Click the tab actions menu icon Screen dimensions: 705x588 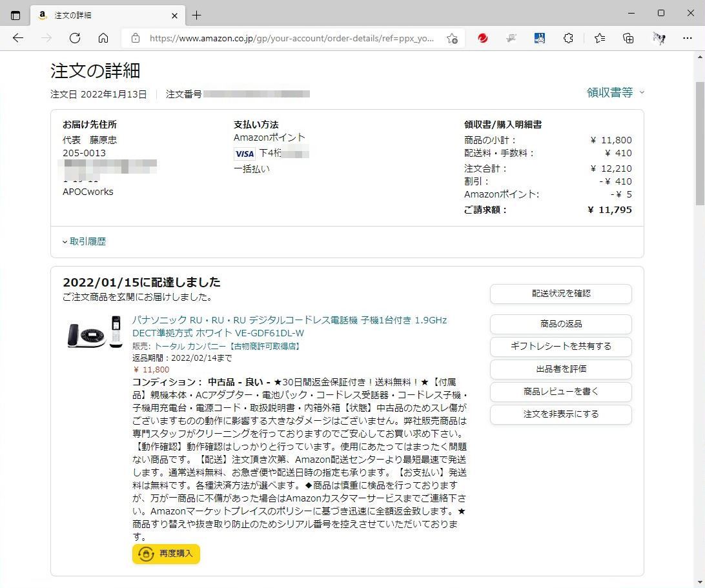[x=15, y=15]
